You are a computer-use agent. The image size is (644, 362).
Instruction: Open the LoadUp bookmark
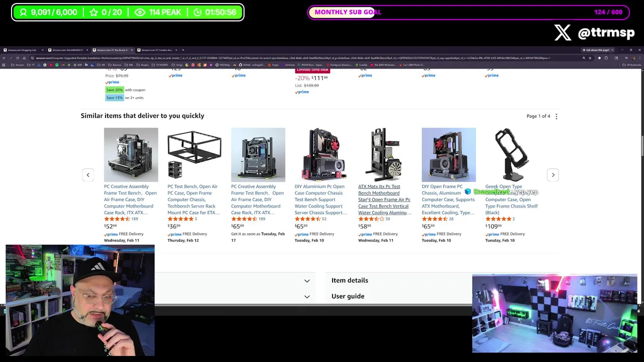(x=362, y=65)
